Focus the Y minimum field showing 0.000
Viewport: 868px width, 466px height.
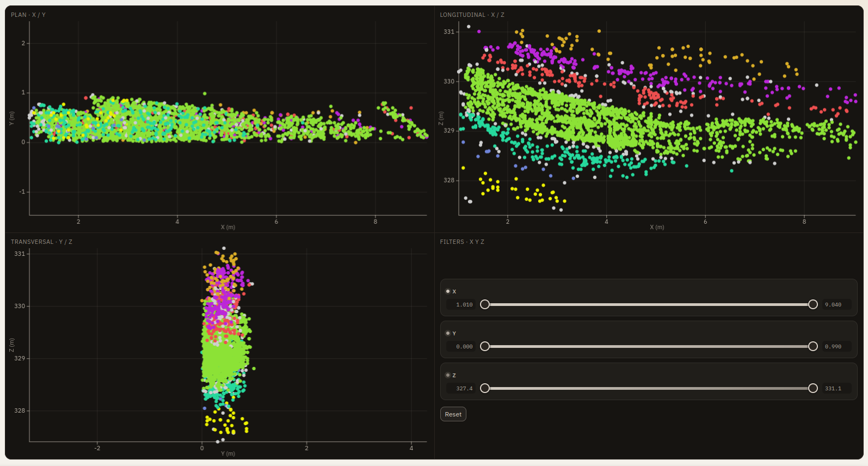[x=461, y=347]
